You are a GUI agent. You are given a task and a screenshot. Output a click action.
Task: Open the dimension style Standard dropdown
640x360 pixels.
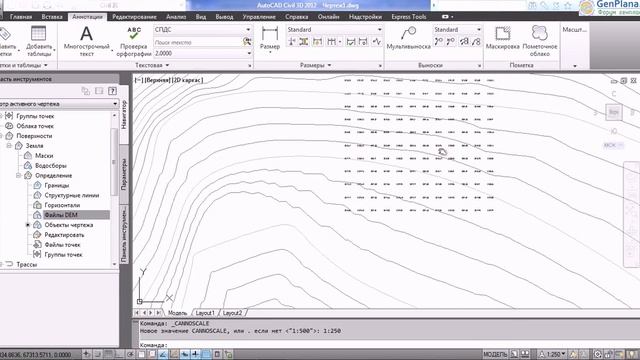tap(379, 30)
